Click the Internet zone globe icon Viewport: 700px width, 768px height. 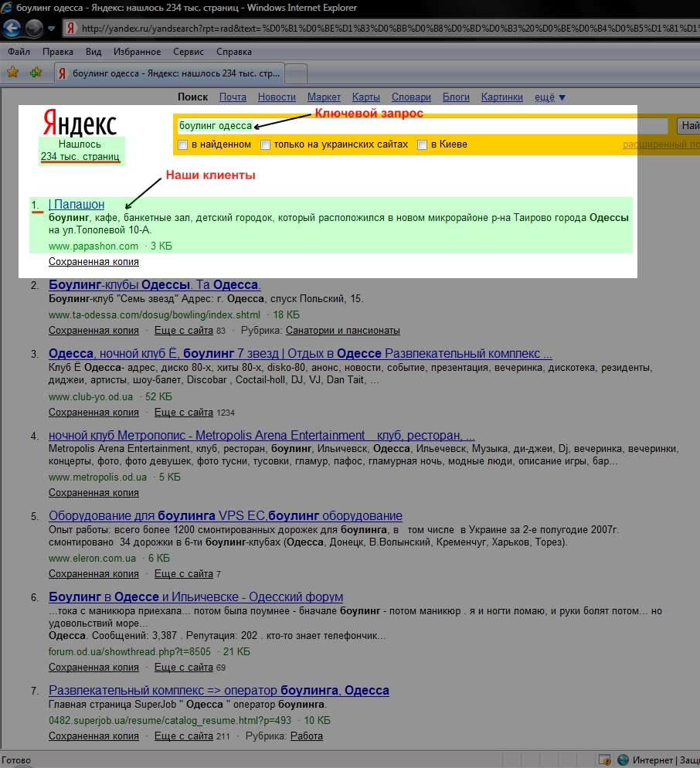click(x=623, y=760)
